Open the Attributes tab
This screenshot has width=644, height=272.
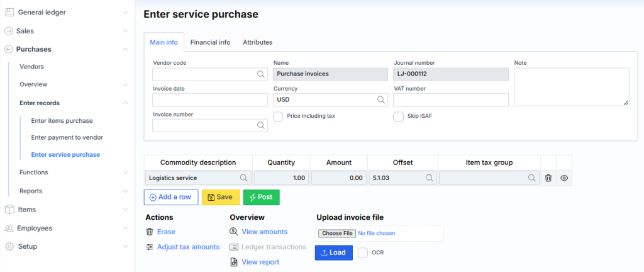[257, 42]
